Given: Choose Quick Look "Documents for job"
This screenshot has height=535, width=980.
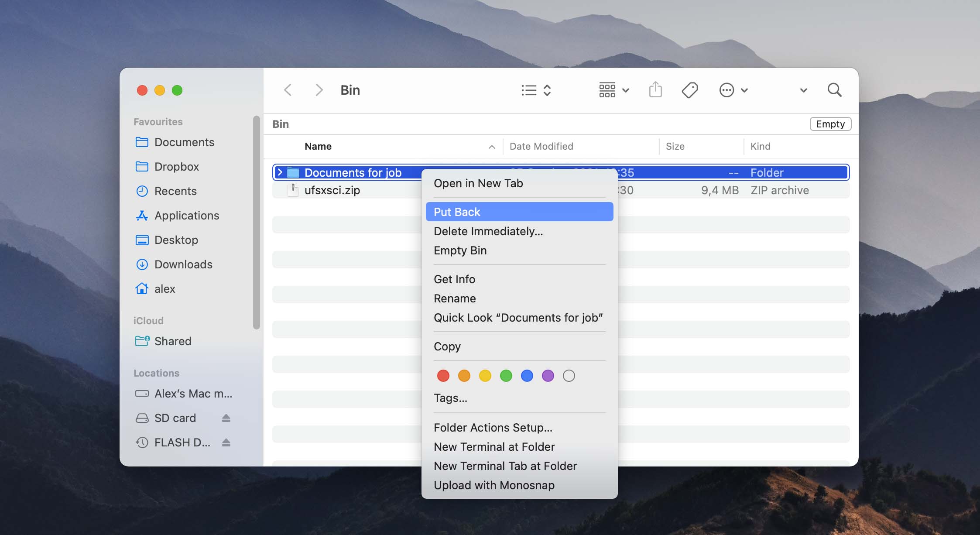Looking at the screenshot, I should pyautogui.click(x=519, y=318).
